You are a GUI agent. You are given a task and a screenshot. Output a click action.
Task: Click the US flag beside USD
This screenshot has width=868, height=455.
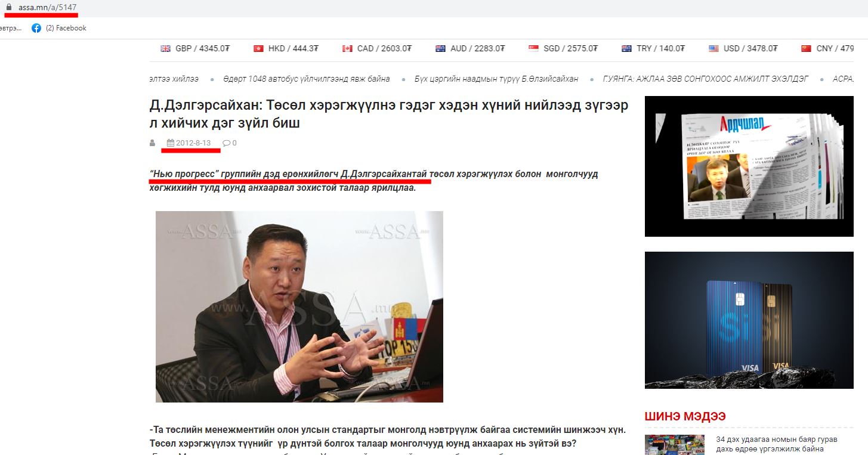pos(713,49)
